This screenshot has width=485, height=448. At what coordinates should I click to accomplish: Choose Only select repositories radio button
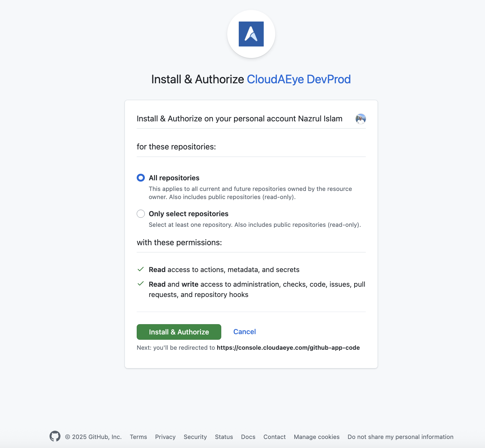pyautogui.click(x=141, y=214)
